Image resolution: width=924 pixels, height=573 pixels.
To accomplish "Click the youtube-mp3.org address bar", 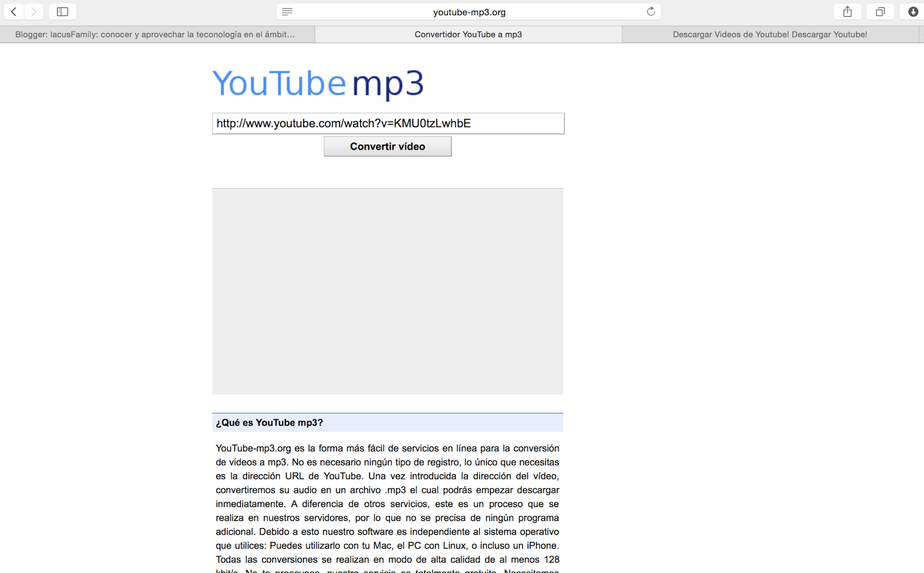I will (x=468, y=12).
